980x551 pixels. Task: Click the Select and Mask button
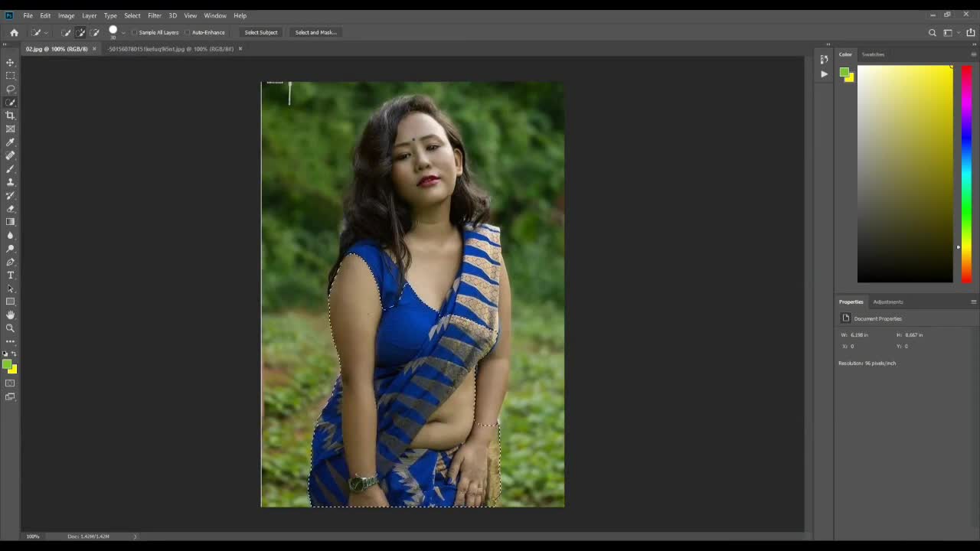point(316,32)
